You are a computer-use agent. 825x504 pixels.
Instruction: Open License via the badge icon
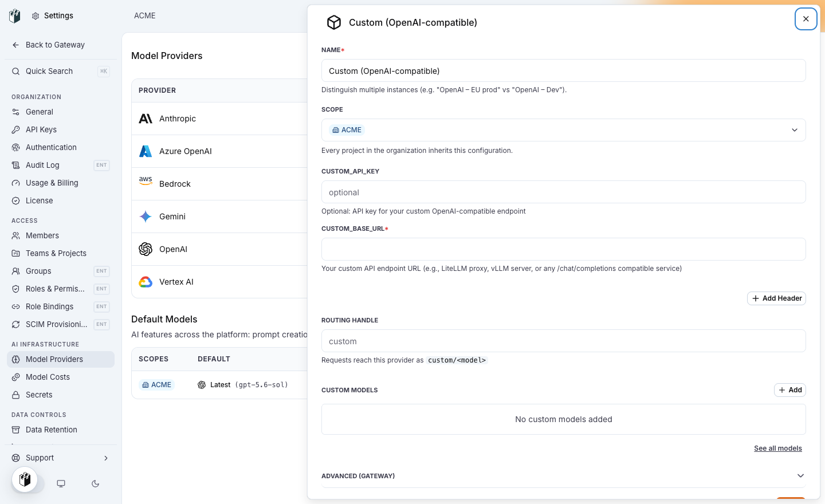tap(16, 201)
